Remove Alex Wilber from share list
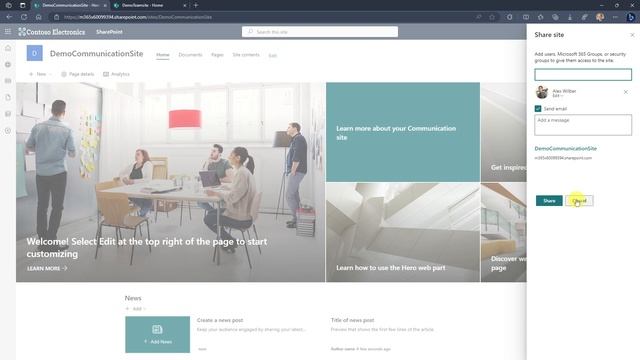640x360 pixels. 626,92
